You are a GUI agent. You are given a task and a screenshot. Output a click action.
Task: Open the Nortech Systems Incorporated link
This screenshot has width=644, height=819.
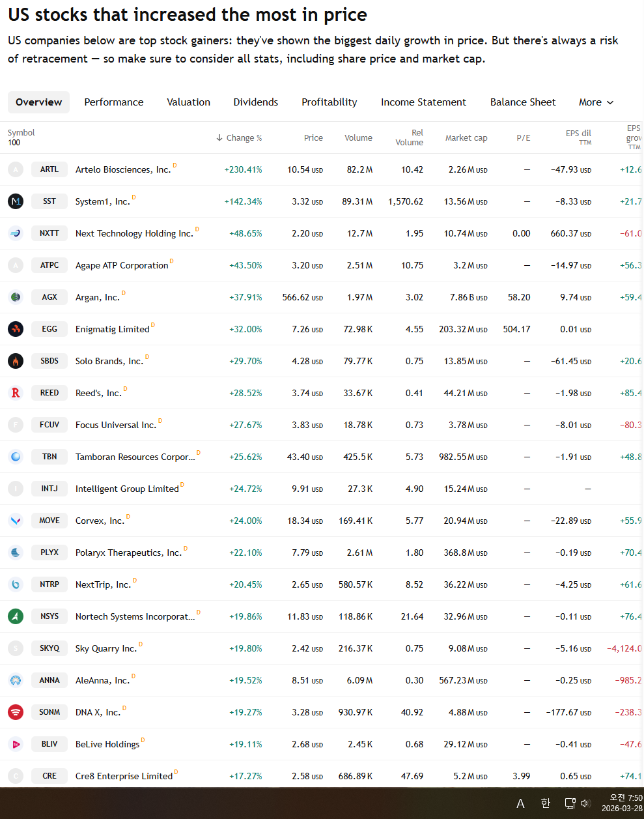(135, 616)
